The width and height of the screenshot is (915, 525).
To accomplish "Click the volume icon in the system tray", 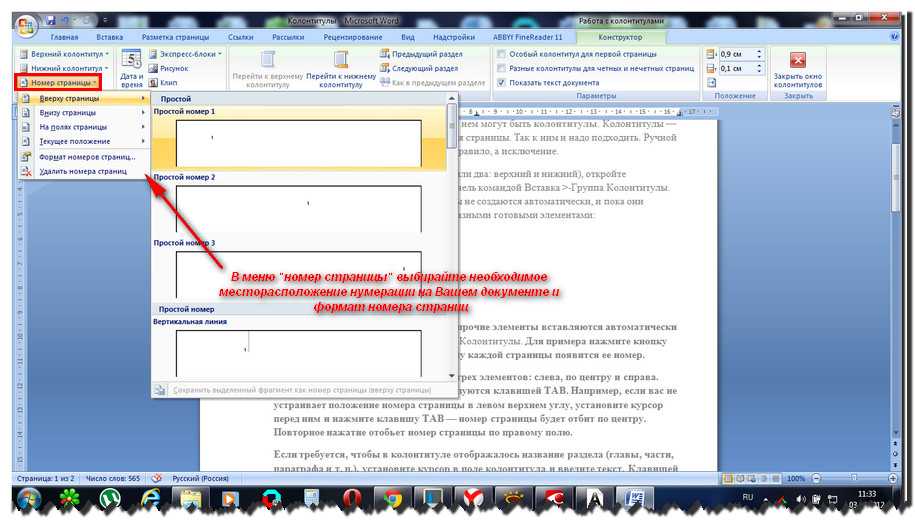I will [x=801, y=499].
